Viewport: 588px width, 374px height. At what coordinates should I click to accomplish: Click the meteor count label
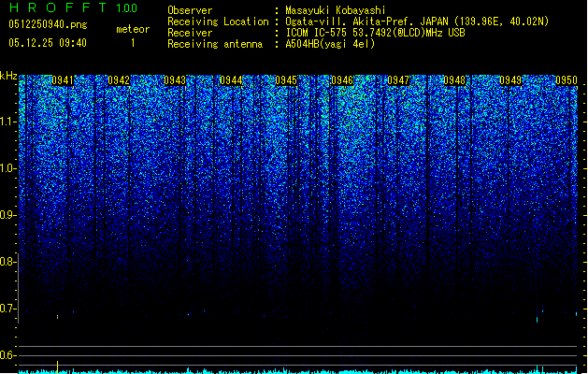point(133,29)
